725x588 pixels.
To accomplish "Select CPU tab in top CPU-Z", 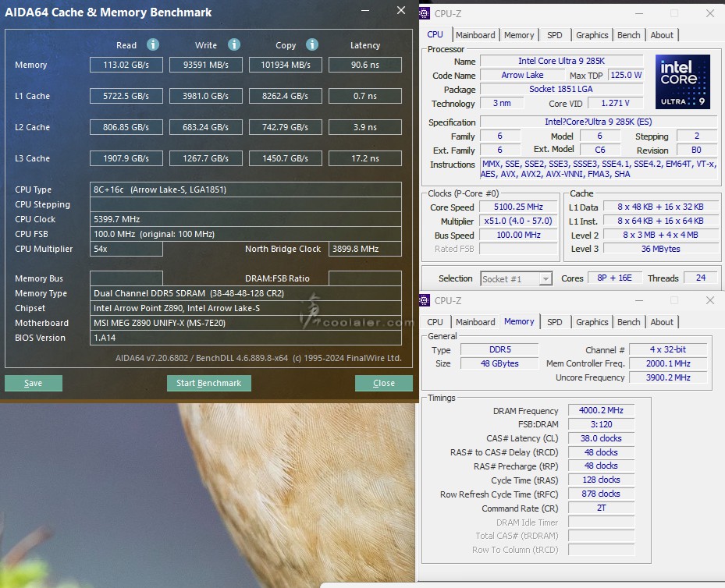I will [435, 34].
